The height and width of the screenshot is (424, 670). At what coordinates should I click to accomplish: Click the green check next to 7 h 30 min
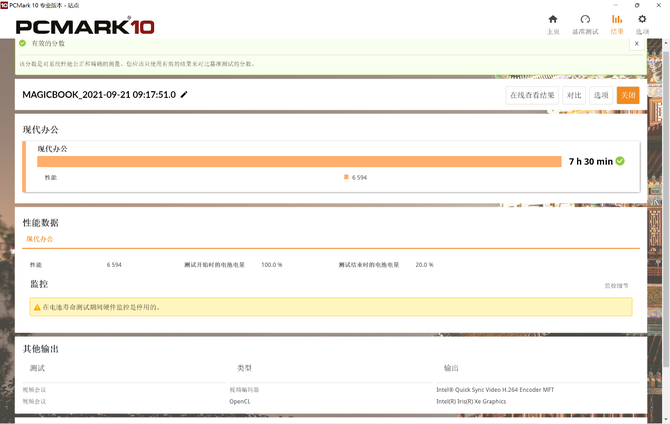[x=620, y=161]
